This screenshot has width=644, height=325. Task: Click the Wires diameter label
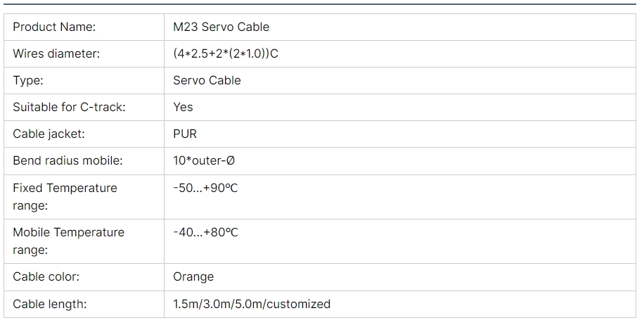56,54
